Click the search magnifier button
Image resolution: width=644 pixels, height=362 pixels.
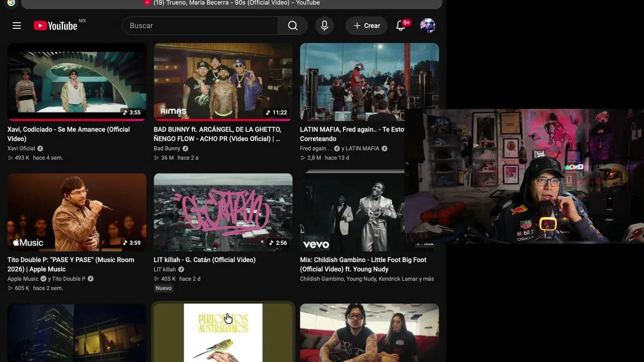tap(293, 26)
